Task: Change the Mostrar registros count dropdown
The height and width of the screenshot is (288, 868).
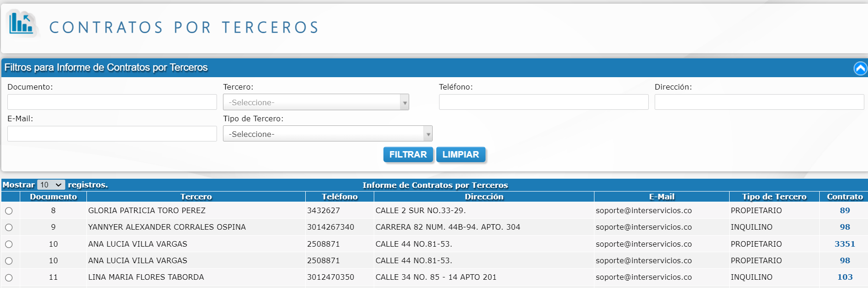Action: point(51,185)
